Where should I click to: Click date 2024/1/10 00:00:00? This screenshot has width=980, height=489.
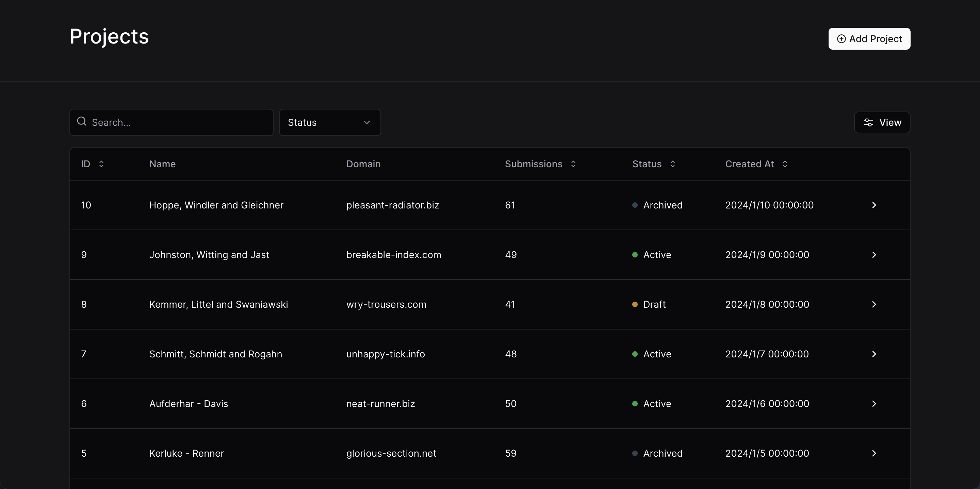point(769,205)
